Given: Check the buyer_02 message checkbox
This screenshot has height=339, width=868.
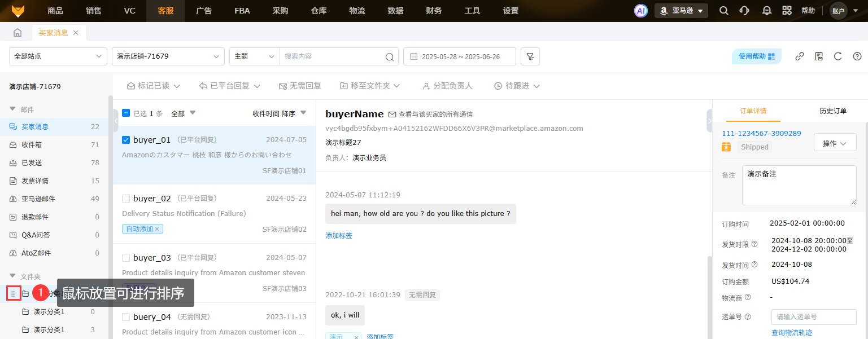Looking at the screenshot, I should pyautogui.click(x=126, y=199).
